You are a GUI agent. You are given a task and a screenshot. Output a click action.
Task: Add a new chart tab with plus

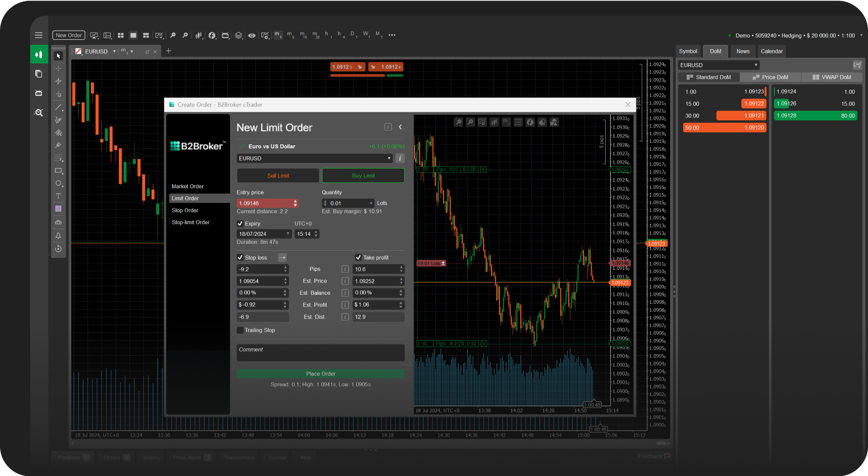click(168, 51)
